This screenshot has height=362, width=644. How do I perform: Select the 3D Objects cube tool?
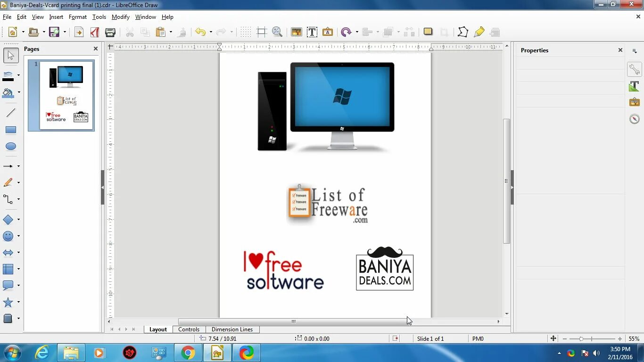(8, 319)
